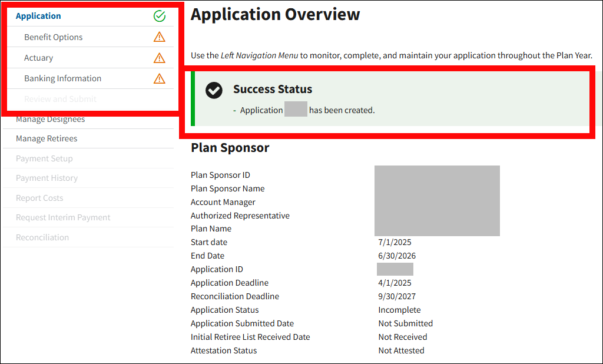Screen dimensions: 603x364
Task: Select the Payment Setup menu entry
Action: click(x=44, y=158)
